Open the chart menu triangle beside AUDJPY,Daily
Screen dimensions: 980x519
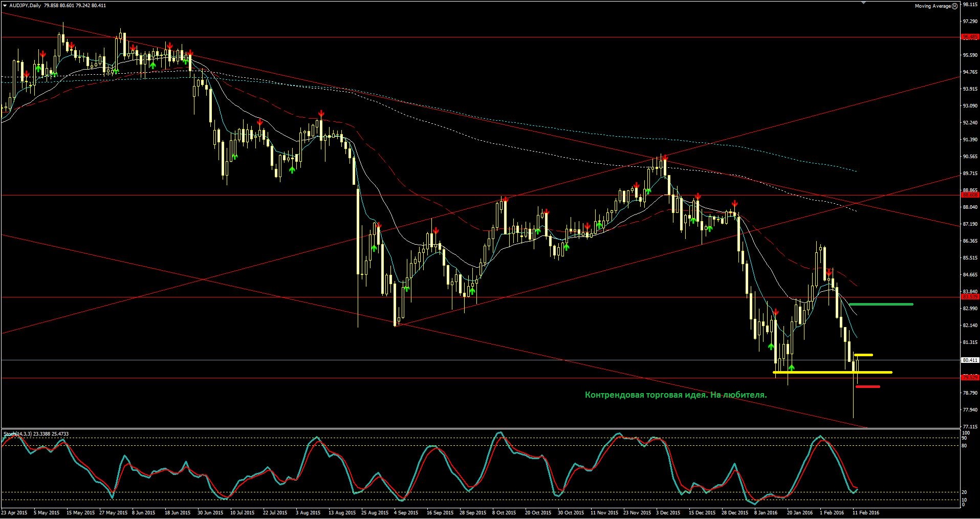click(5, 6)
